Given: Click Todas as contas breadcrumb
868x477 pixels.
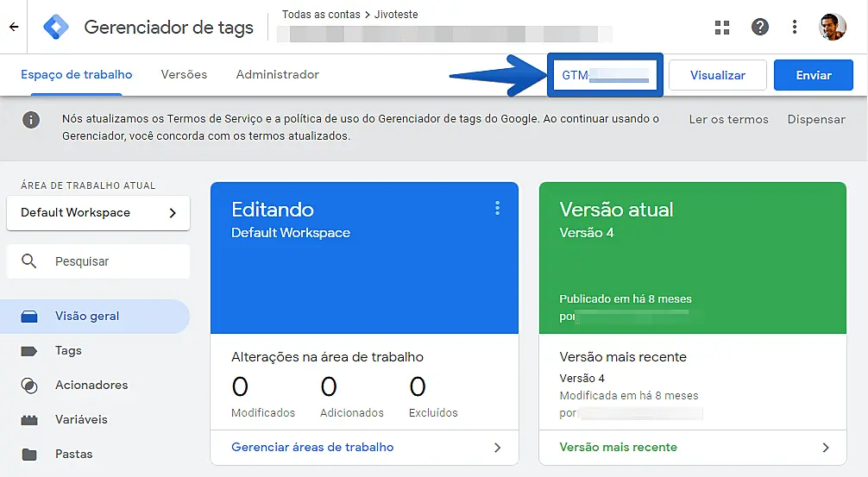Looking at the screenshot, I should click(321, 15).
